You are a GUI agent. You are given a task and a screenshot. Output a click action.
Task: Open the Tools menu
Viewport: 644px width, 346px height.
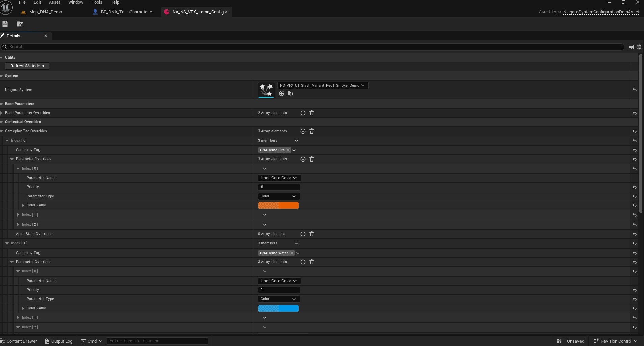point(97,2)
